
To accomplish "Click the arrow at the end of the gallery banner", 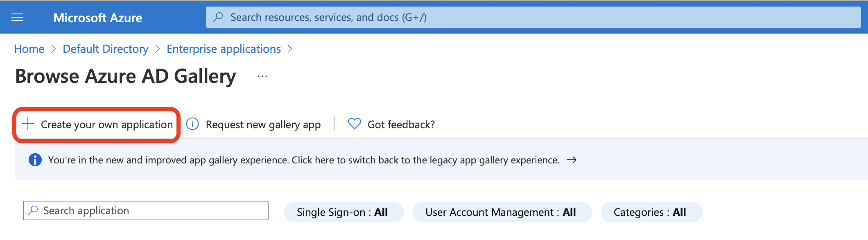I will pos(572,160).
